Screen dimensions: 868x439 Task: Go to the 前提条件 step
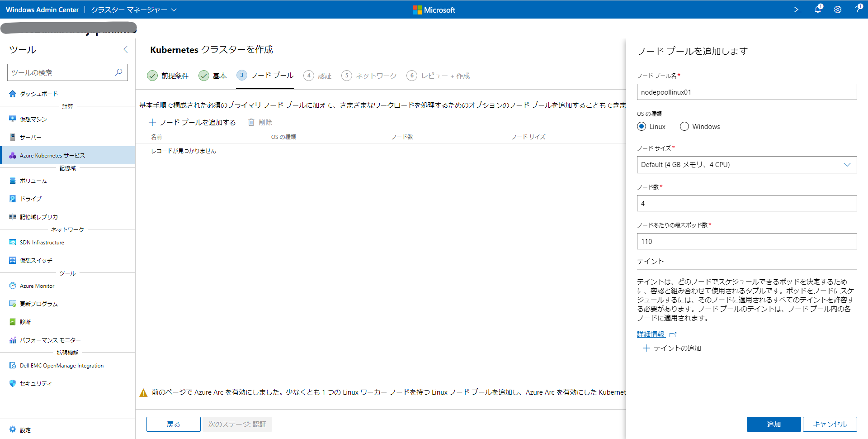168,76
